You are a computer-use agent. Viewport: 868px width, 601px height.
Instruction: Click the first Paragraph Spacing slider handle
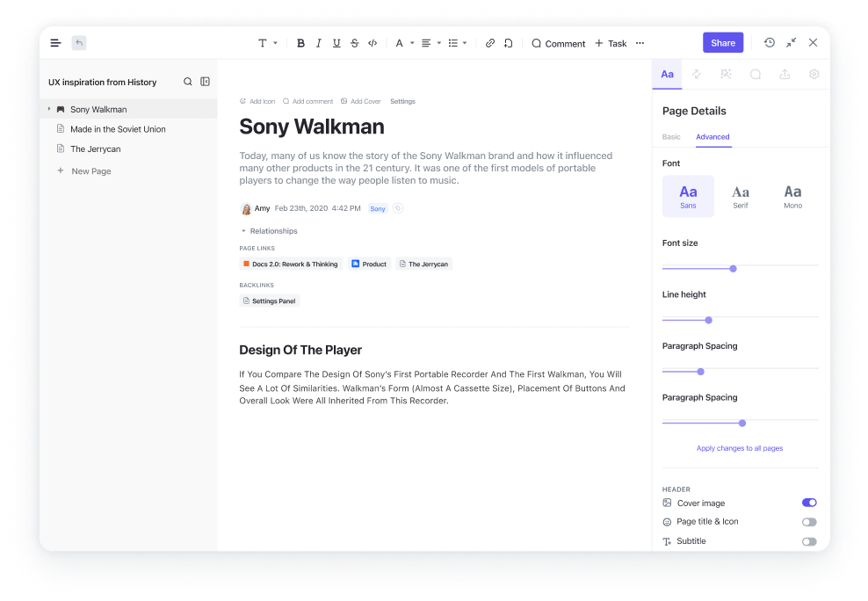[700, 372]
